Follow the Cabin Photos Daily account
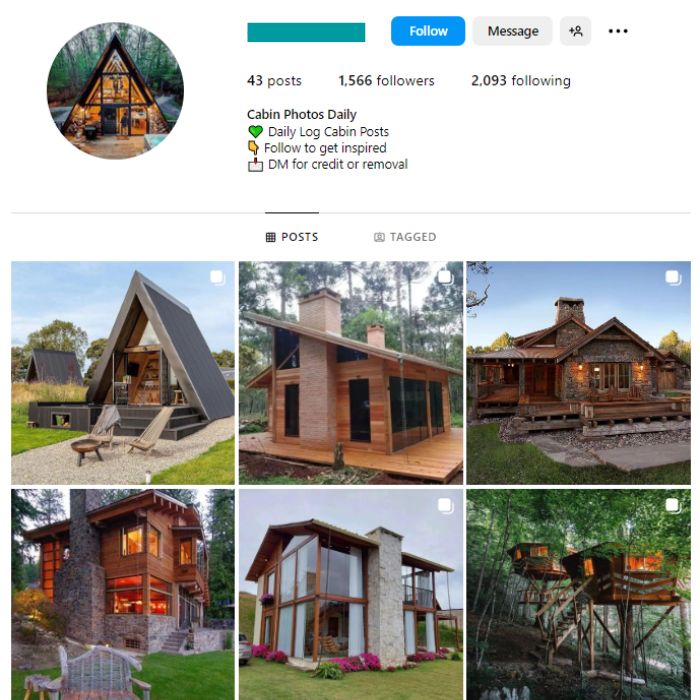700x700 pixels. [x=428, y=31]
